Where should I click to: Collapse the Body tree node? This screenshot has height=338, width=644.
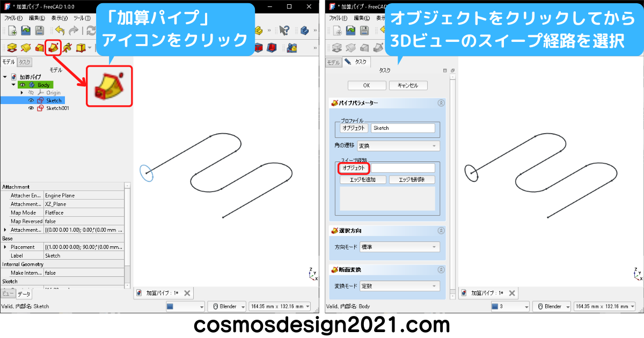tap(13, 85)
